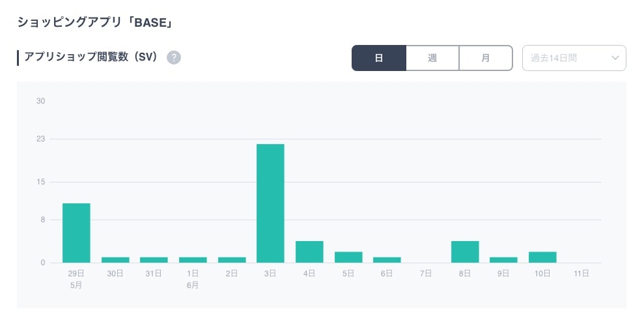The width and height of the screenshot is (644, 318).
Task: Switch to 週 (weekly) view
Action: click(x=432, y=57)
